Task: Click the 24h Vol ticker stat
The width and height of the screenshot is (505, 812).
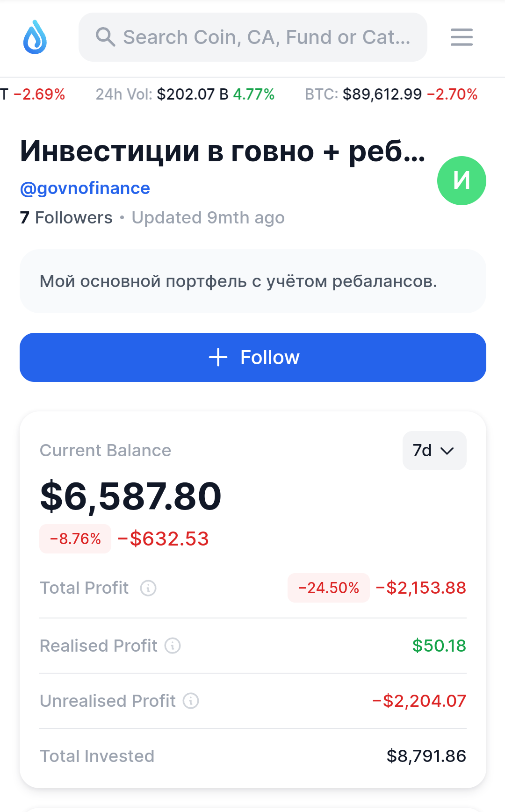Action: (185, 94)
